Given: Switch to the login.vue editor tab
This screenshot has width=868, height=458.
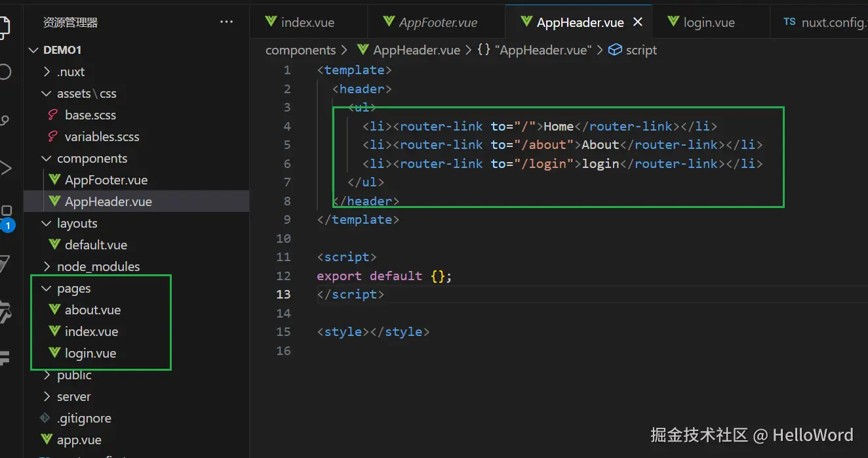Looking at the screenshot, I should [710, 22].
